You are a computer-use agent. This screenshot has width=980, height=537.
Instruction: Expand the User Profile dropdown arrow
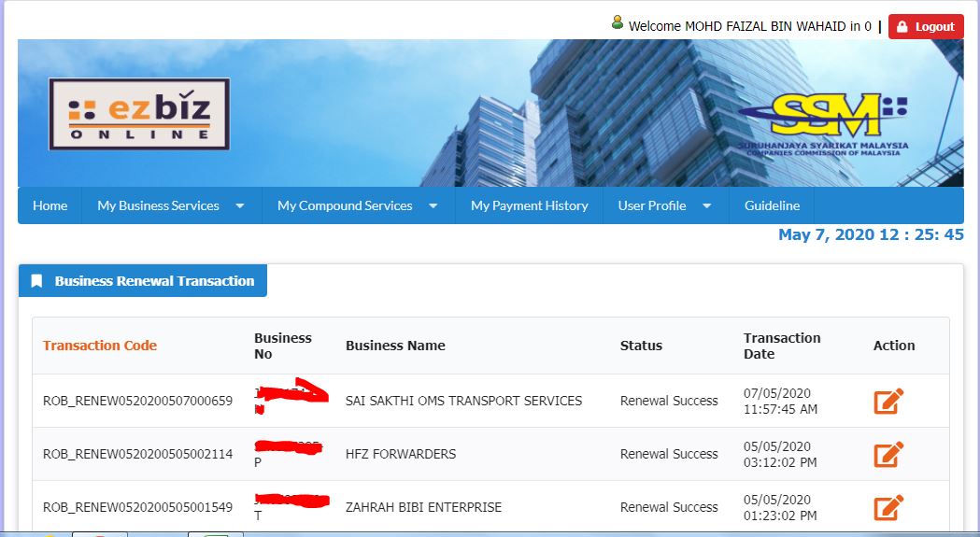(x=707, y=205)
